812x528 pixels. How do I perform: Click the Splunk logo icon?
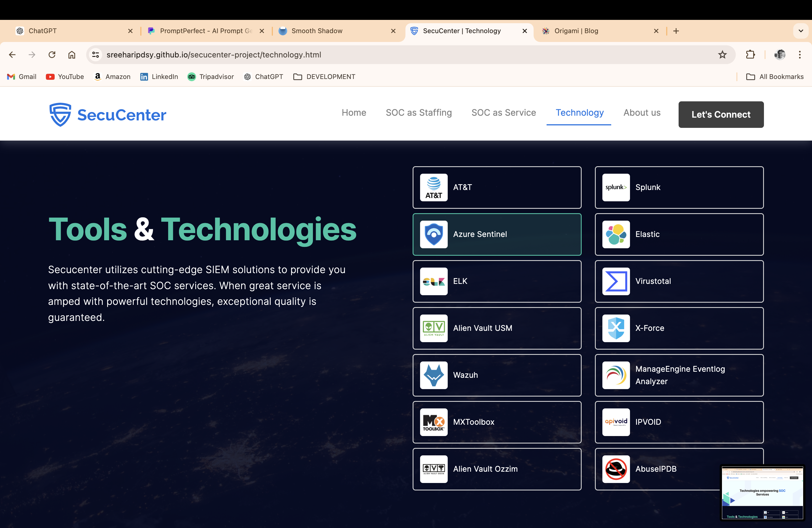[616, 187]
